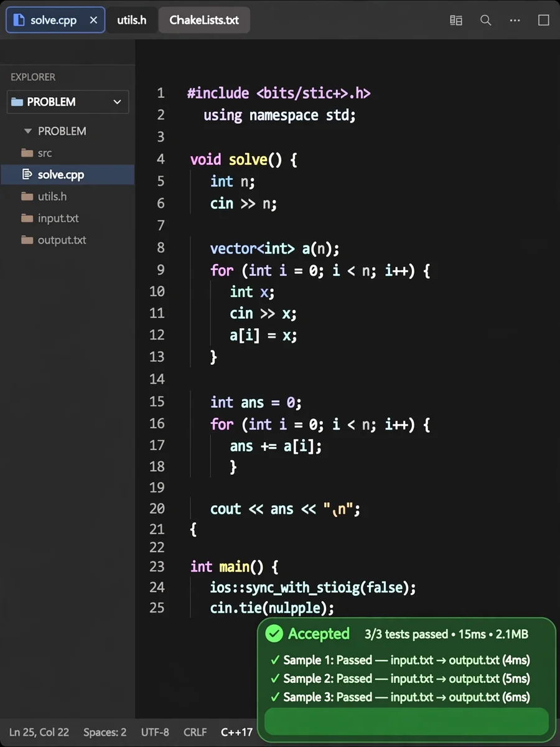Click the 'a[i] = x;' line
560x747 pixels.
pyautogui.click(x=263, y=336)
